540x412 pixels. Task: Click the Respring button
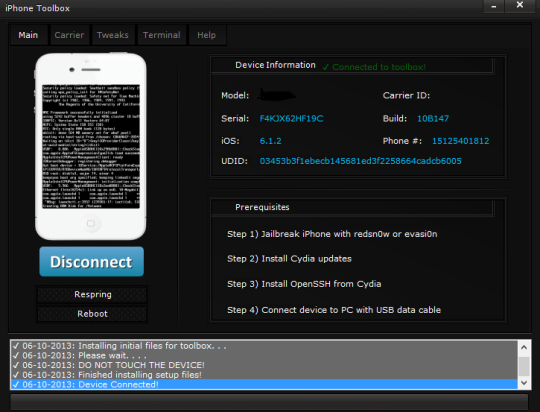[93, 295]
